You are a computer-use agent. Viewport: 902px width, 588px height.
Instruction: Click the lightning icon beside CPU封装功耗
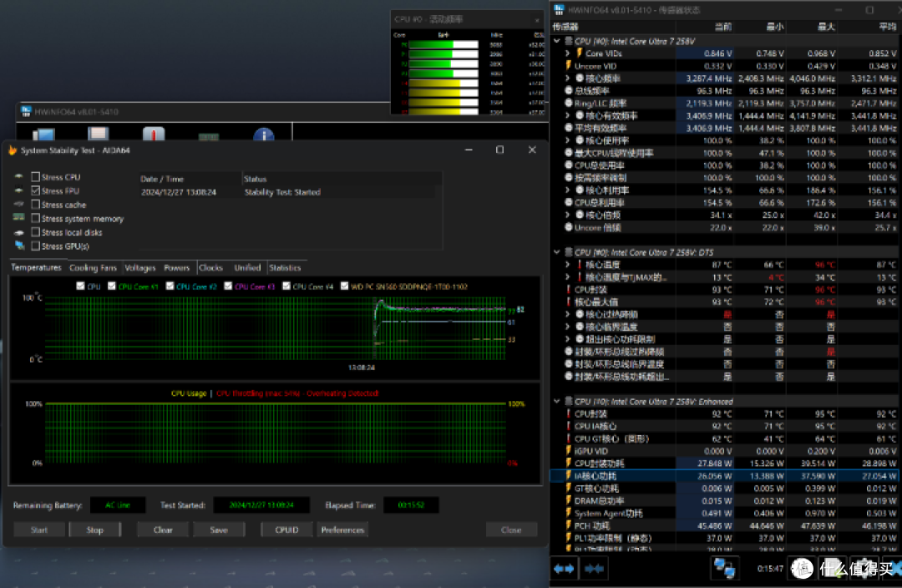[569, 464]
